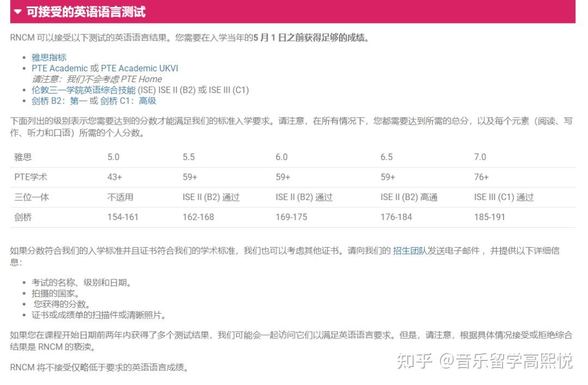Open the PTE Academic link
Viewport: 588px width, 385px height.
[59, 68]
